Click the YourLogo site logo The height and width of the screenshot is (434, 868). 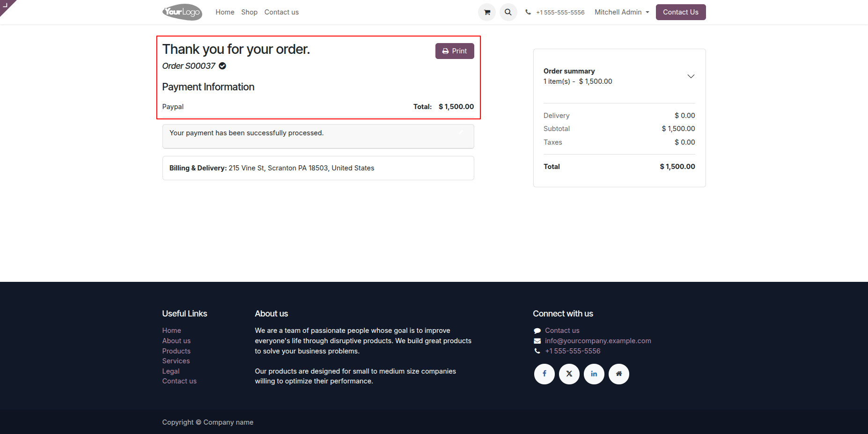click(182, 12)
